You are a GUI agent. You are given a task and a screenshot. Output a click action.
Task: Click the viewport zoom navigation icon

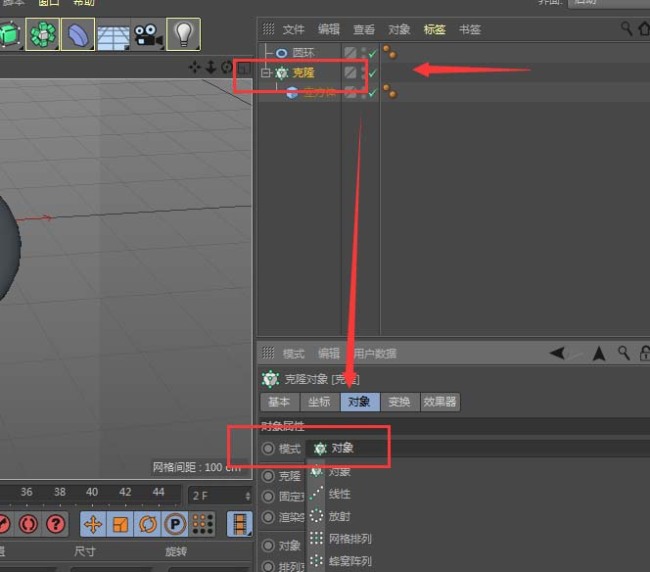coord(211,67)
